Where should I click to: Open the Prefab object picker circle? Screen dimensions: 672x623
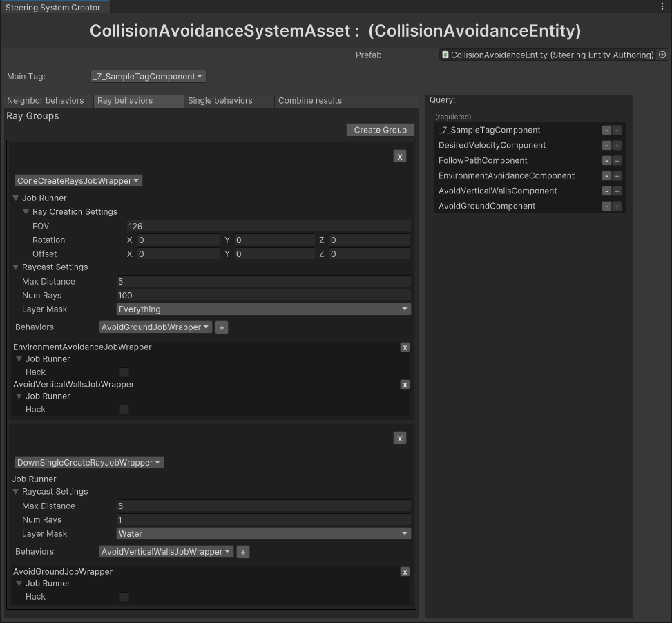point(662,55)
